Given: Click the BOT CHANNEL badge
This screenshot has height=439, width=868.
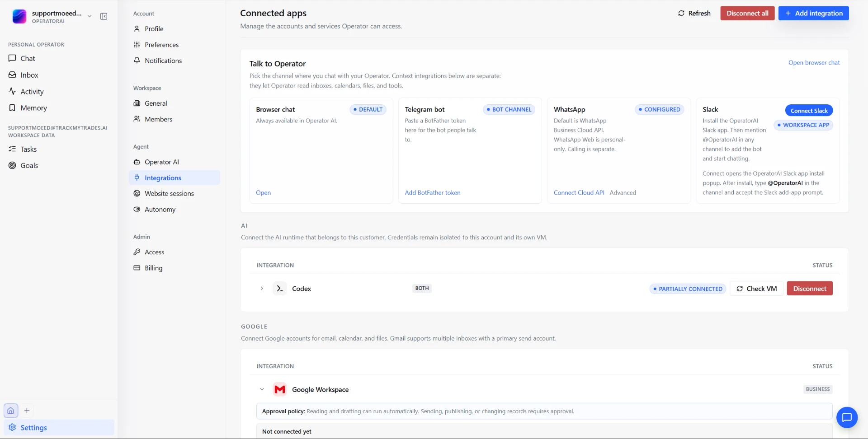Looking at the screenshot, I should pyautogui.click(x=509, y=110).
